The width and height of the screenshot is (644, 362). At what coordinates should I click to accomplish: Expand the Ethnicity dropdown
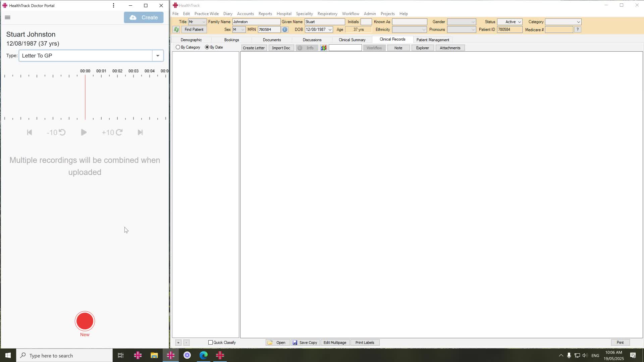click(424, 29)
